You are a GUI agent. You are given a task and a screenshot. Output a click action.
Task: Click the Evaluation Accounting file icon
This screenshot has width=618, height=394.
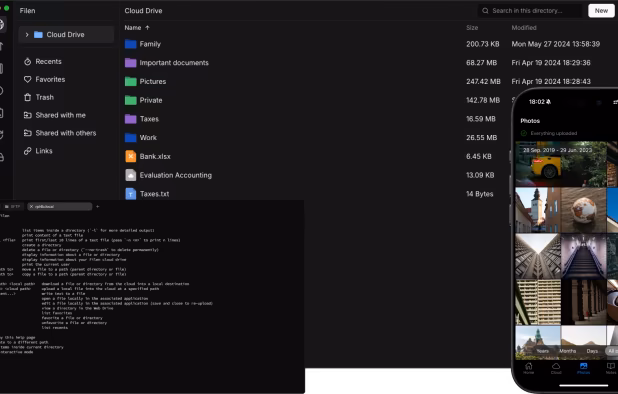(130, 175)
